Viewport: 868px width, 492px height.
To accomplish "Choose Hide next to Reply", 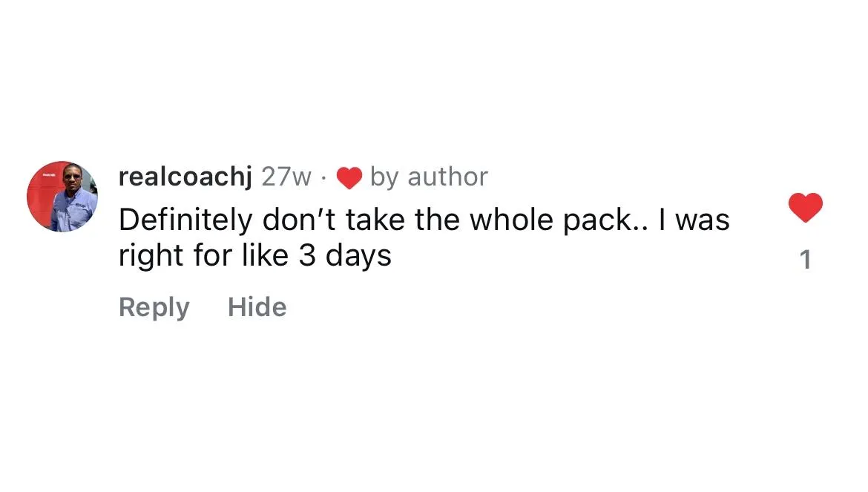I will click(x=257, y=306).
